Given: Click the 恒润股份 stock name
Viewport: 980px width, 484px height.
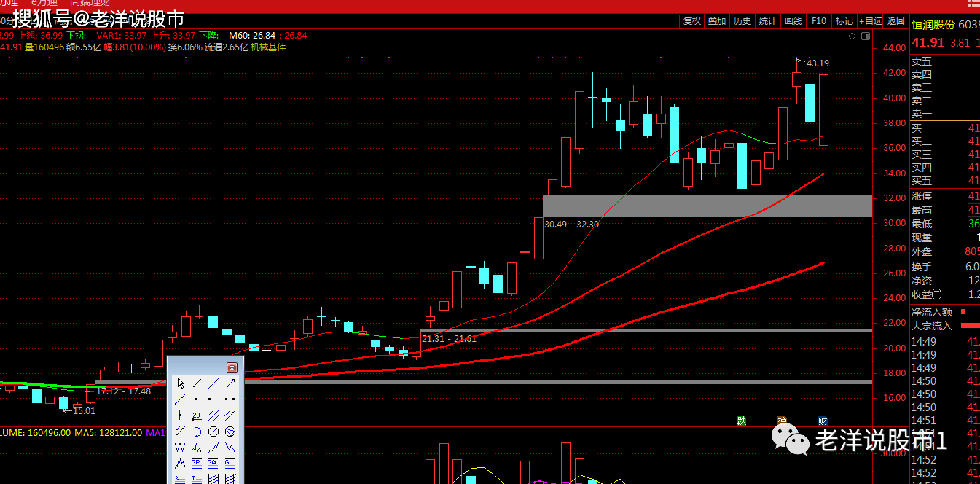Looking at the screenshot, I should (933, 25).
